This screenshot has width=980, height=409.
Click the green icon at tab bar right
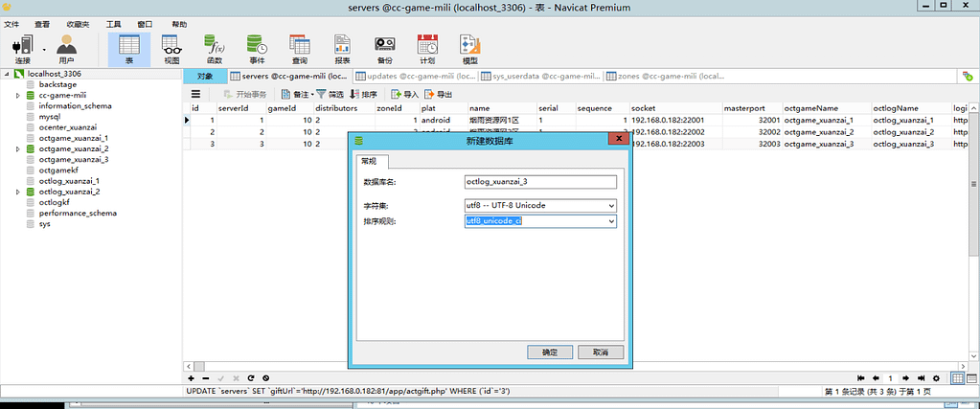(x=967, y=77)
